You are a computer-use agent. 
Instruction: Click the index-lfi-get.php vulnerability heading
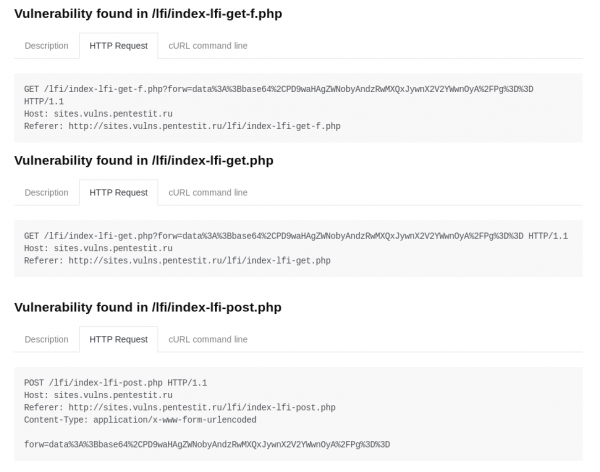143,160
